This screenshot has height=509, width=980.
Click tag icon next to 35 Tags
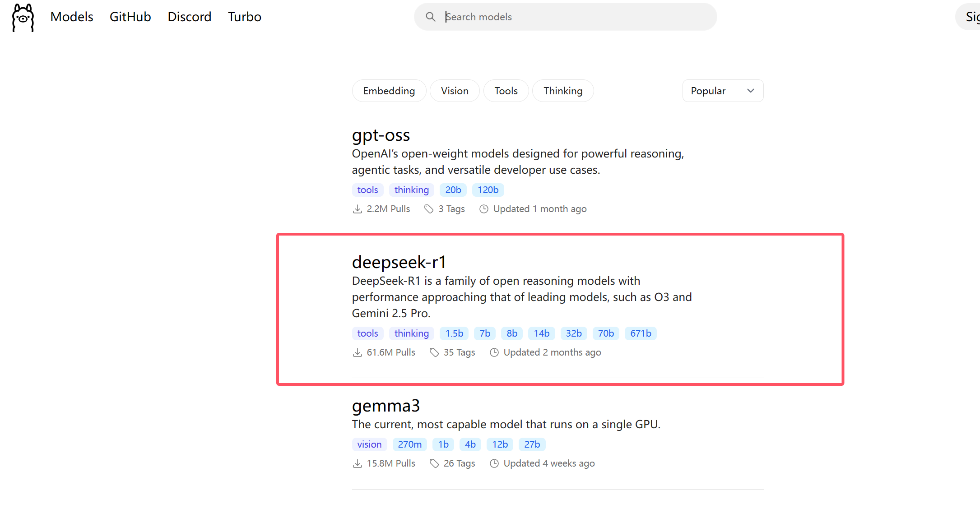click(434, 352)
